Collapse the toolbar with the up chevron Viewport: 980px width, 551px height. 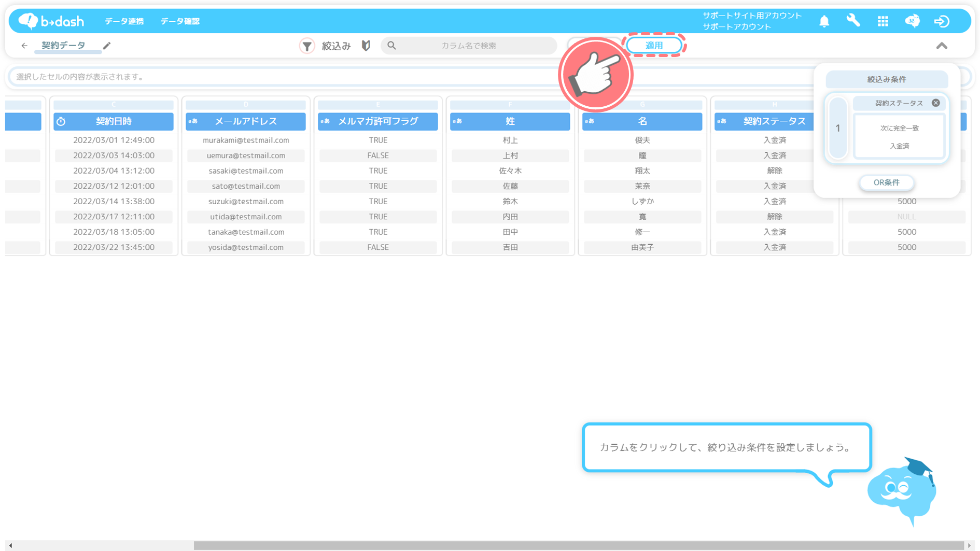pos(942,46)
